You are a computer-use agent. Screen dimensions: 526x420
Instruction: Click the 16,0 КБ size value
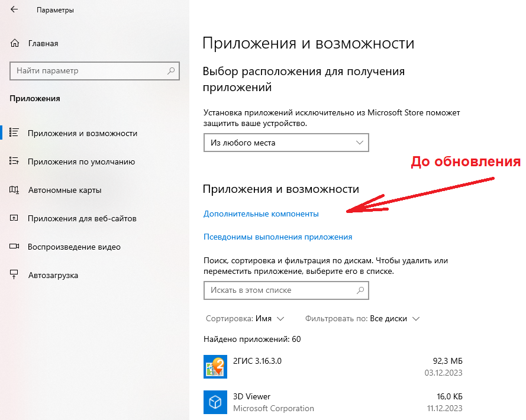450,396
